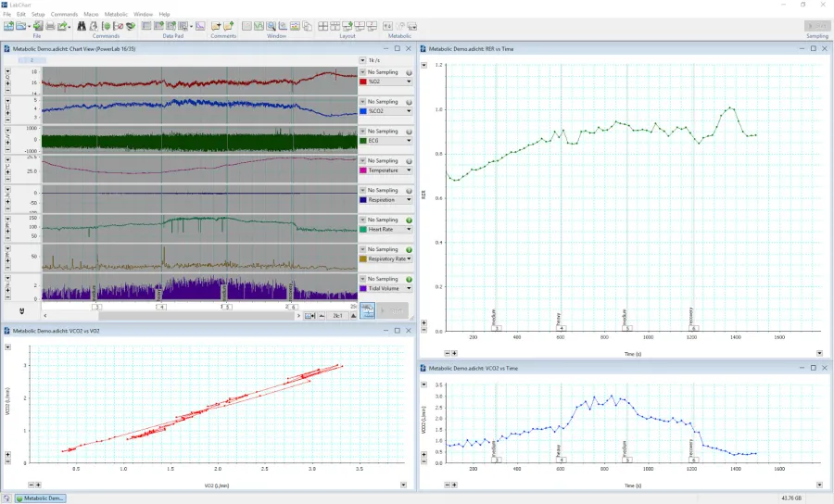Click Metabolic Demo taskbar button
This screenshot has width=834, height=504.
point(40,498)
